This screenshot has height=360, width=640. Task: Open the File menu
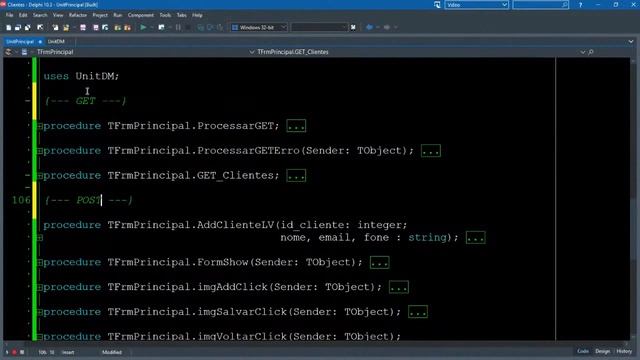9,15
